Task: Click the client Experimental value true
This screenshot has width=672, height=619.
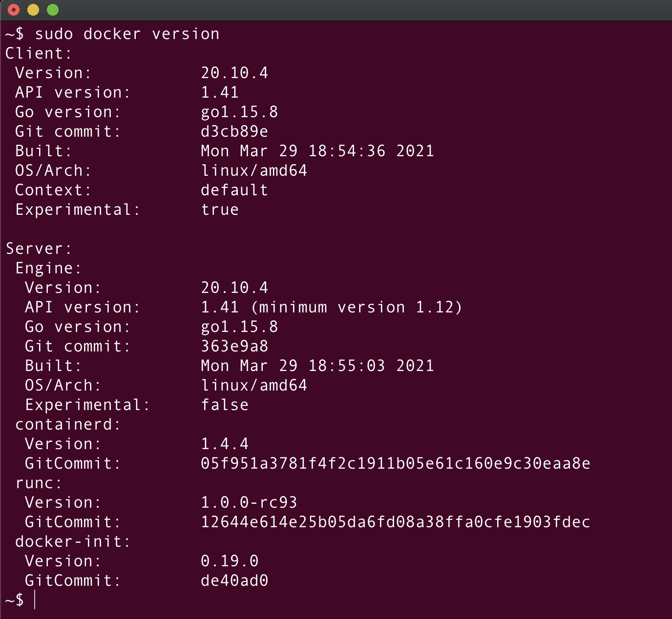Action: (x=220, y=209)
